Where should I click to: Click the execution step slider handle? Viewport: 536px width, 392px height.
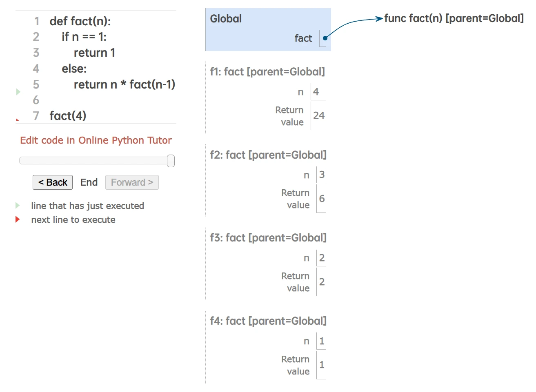[171, 161]
